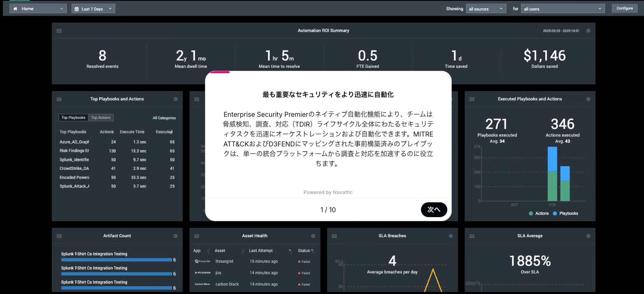644x294 pixels.
Task: Click grid handle icon of Automation ROI Summary
Action: pyautogui.click(x=59, y=31)
